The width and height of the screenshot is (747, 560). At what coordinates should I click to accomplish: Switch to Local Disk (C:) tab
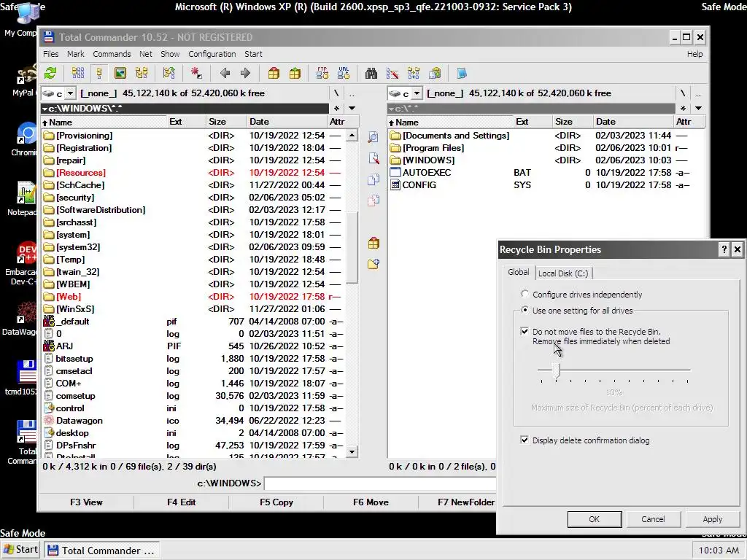click(563, 273)
